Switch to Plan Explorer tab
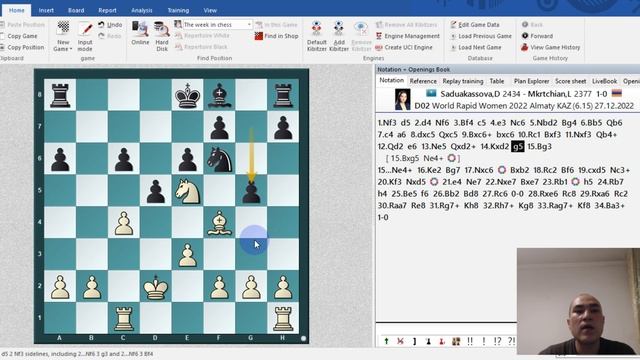This screenshot has width=640, height=360. point(531,81)
